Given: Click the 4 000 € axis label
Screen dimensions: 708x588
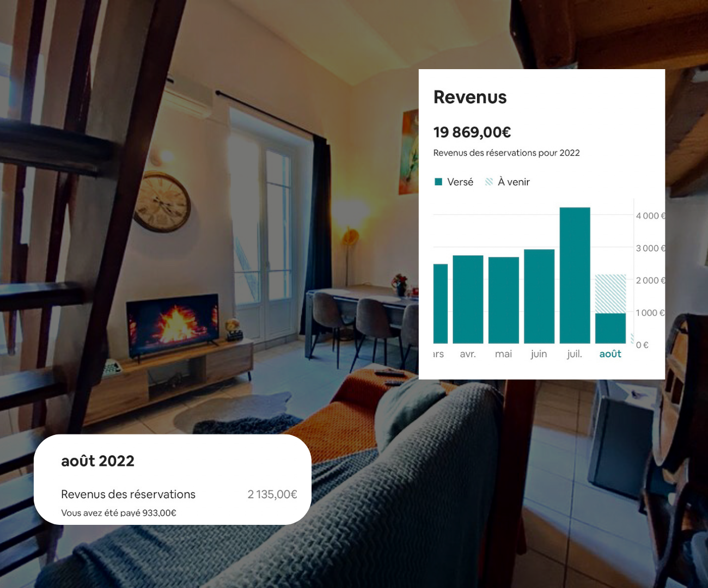Looking at the screenshot, I should pyautogui.click(x=650, y=216).
